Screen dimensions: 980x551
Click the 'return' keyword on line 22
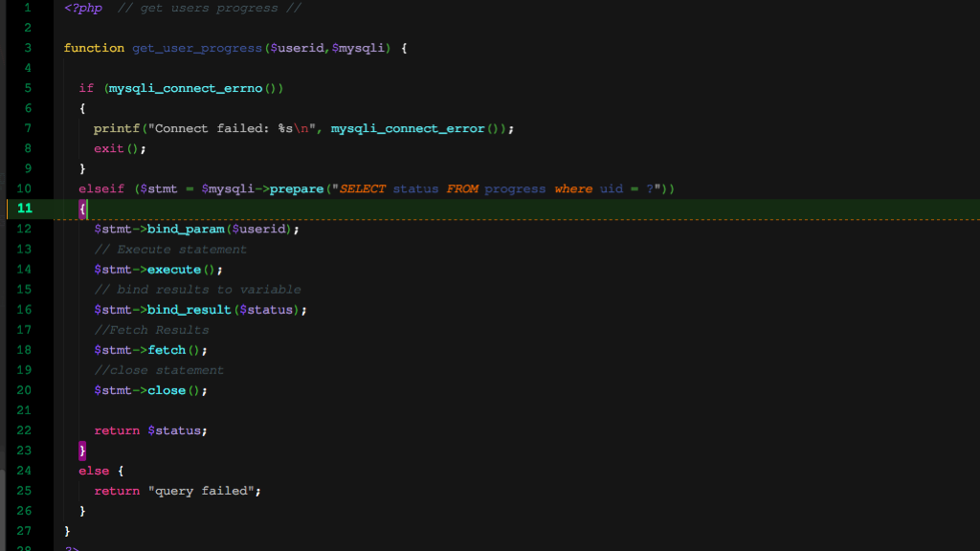117,430
